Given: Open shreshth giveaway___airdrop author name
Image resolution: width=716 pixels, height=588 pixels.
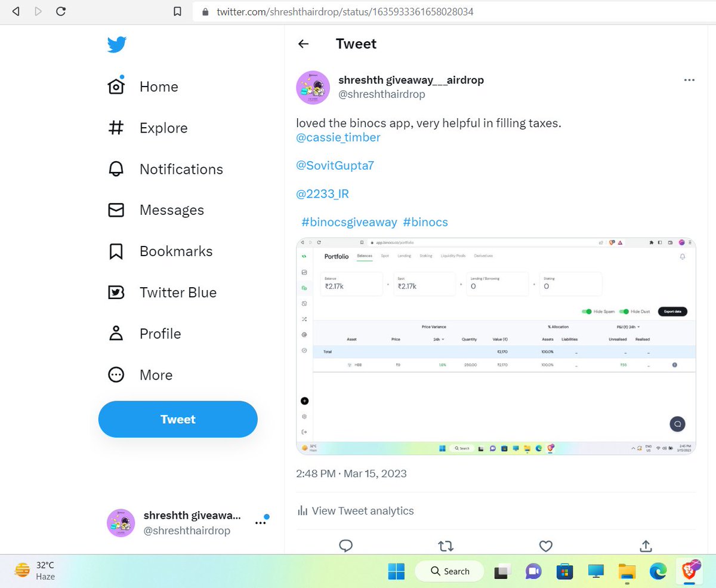Looking at the screenshot, I should click(411, 80).
